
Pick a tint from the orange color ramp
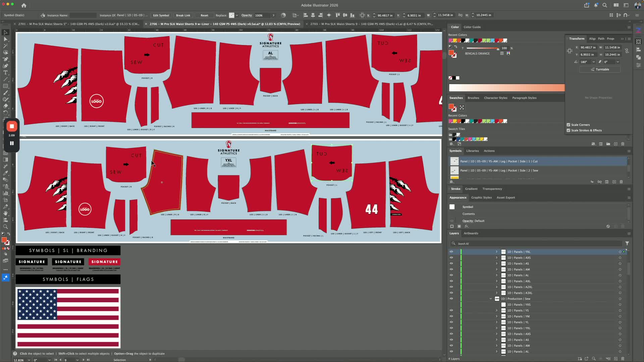point(507,88)
